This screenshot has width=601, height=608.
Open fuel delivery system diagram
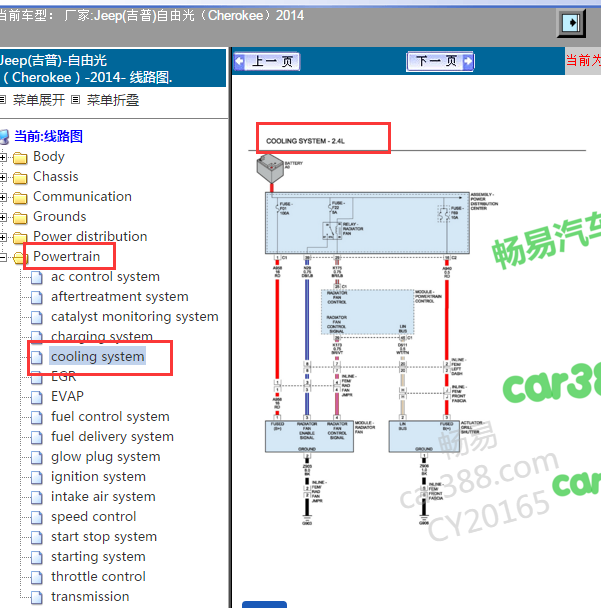click(112, 437)
